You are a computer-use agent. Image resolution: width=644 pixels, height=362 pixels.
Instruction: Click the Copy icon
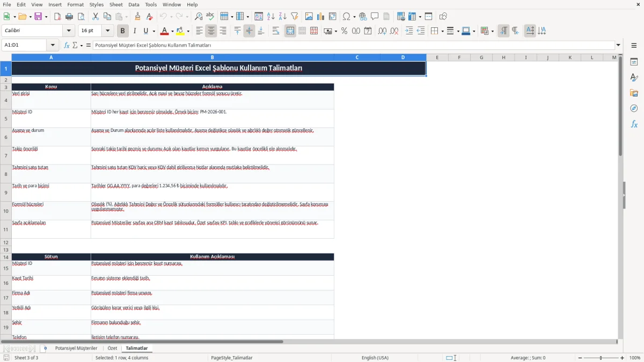tap(107, 17)
